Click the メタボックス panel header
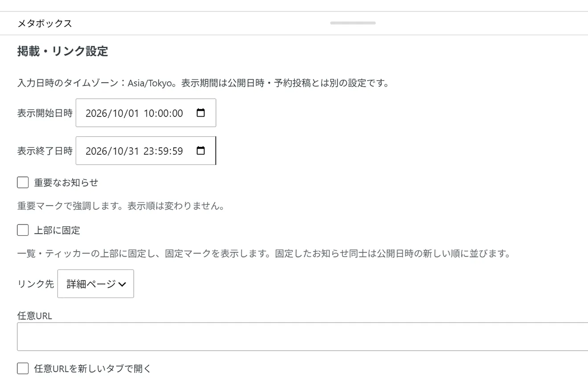The width and height of the screenshot is (588, 392). pos(294,23)
